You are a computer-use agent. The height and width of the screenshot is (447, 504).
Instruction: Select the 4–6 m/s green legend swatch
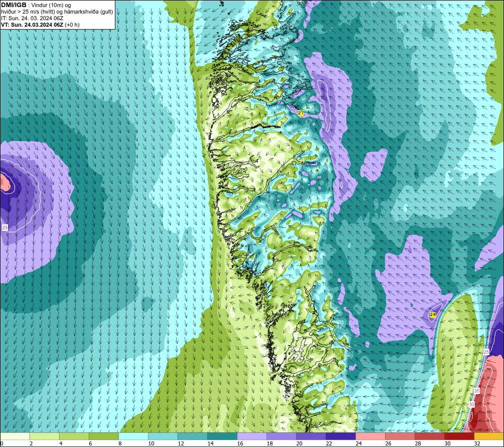pyautogui.click(x=74, y=436)
